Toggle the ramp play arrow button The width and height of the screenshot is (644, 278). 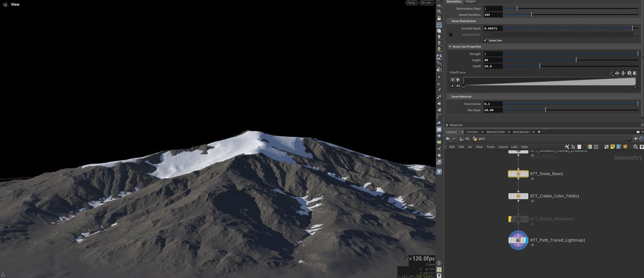[x=452, y=86]
